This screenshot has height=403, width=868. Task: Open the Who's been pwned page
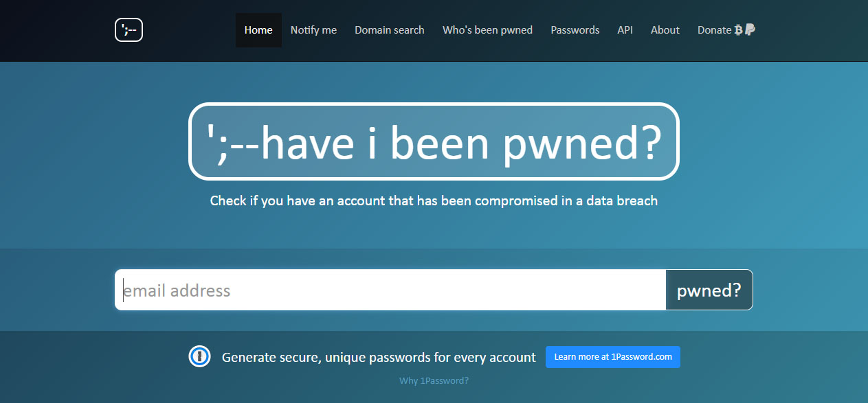(487, 30)
